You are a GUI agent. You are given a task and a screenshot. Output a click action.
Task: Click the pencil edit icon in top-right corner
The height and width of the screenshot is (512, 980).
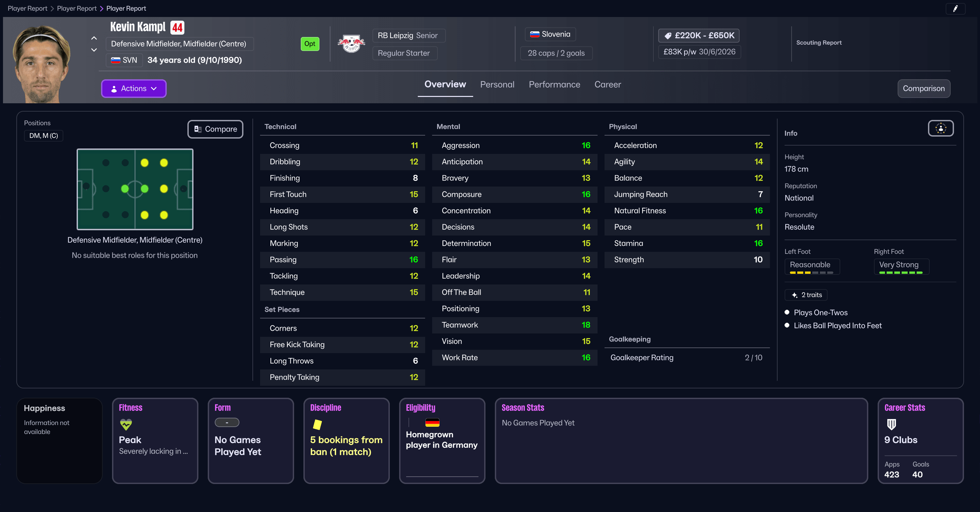955,8
